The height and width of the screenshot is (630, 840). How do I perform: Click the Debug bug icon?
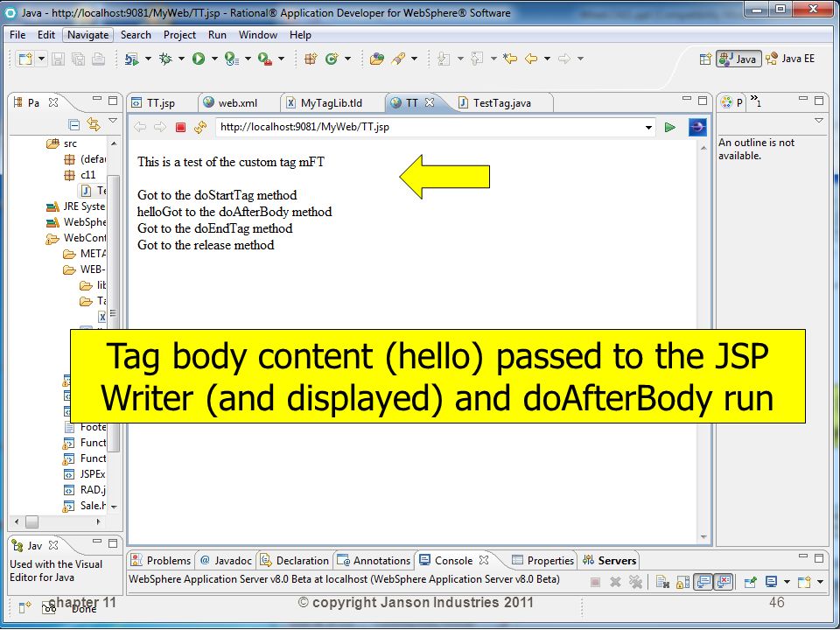(165, 59)
